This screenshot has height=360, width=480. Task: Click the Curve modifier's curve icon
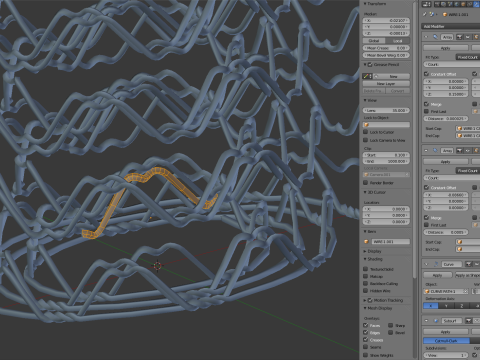(436, 264)
